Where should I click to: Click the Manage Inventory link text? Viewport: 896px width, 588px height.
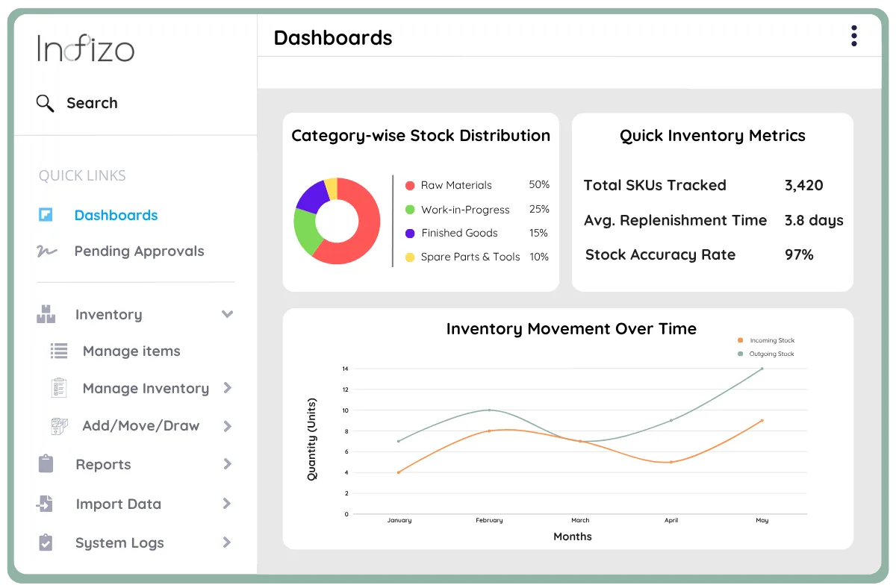pos(145,388)
